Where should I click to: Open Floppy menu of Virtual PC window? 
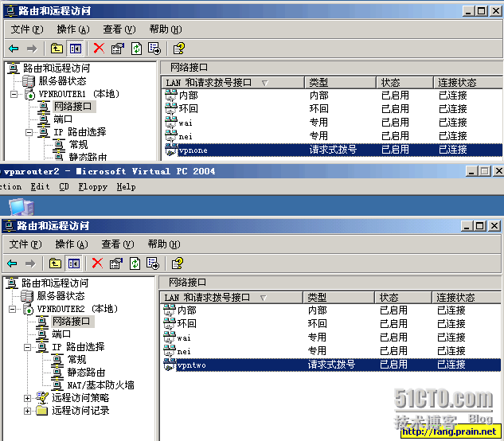(93, 187)
